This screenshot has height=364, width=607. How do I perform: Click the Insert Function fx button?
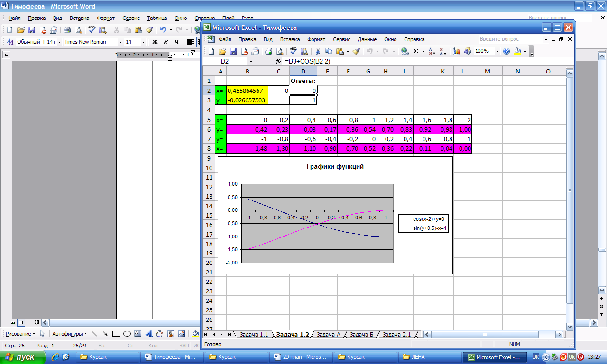tap(278, 62)
